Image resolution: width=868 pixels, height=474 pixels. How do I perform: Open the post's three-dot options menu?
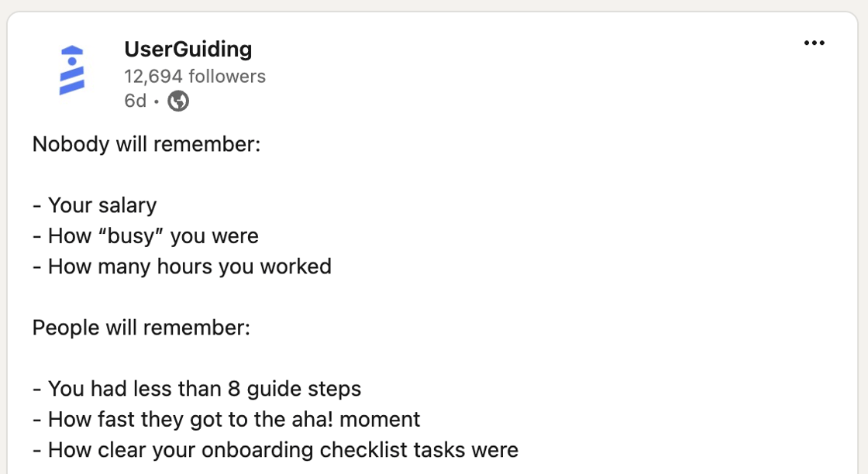814,43
